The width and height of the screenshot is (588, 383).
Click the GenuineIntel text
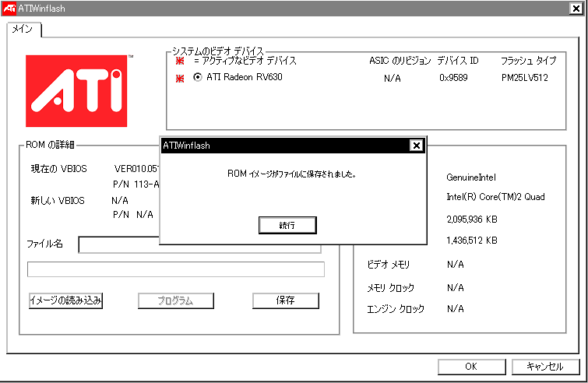tap(471, 177)
